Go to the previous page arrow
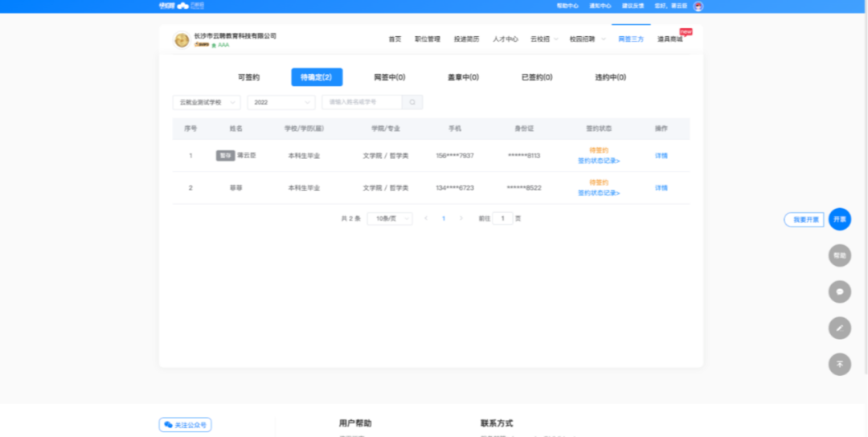 coord(426,218)
